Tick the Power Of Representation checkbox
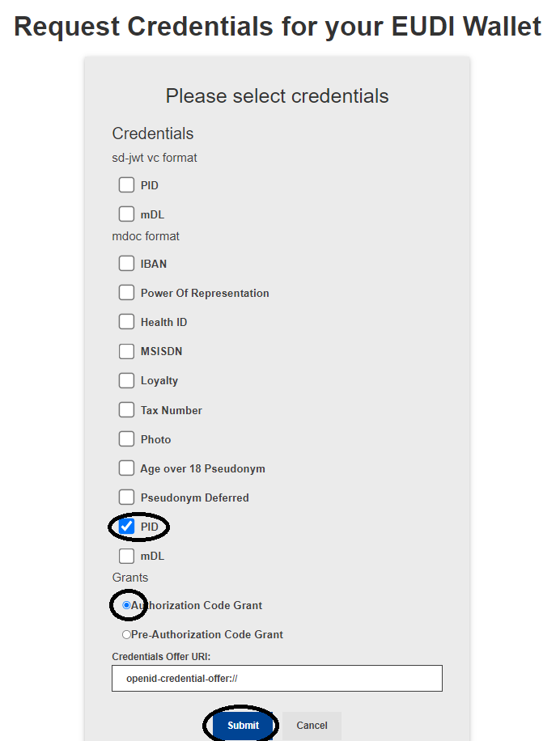The height and width of the screenshot is (741, 560). coord(126,293)
